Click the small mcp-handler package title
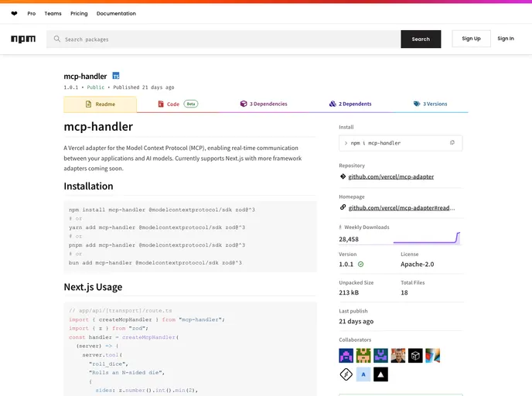 [85, 77]
